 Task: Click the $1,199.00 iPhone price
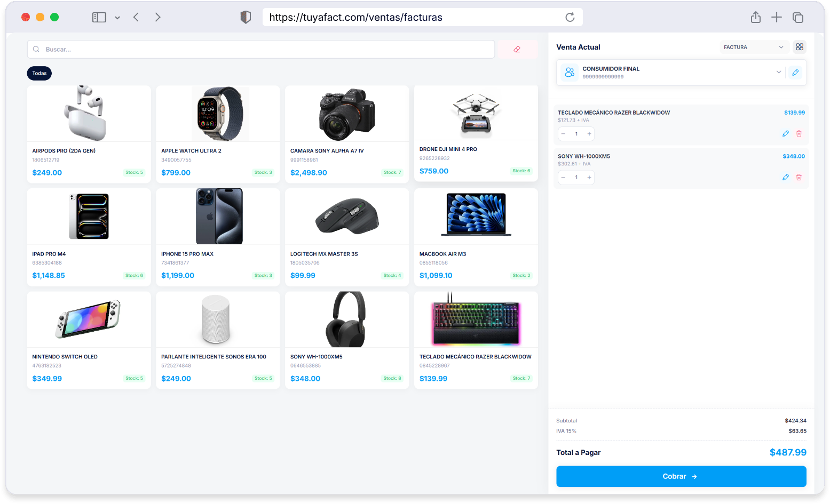coord(178,276)
